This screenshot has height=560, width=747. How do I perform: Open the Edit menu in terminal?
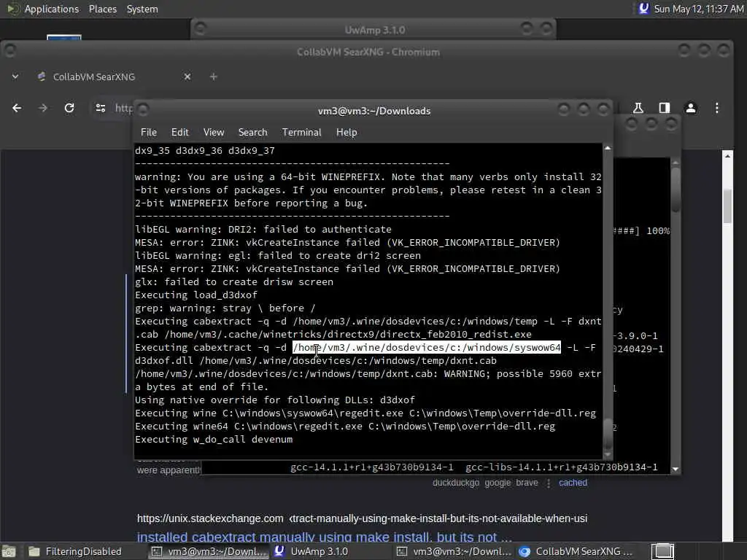[179, 133]
